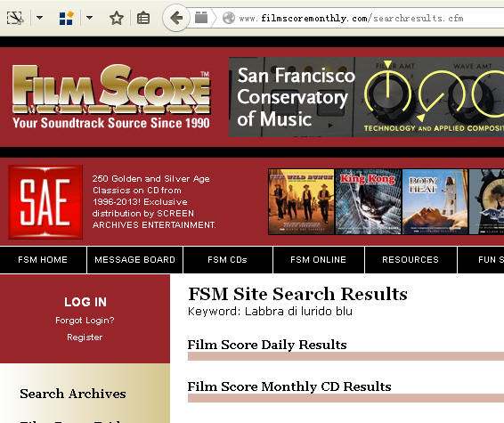The height and width of the screenshot is (423, 504).
Task: Click the LOG IN link
Action: pos(85,302)
